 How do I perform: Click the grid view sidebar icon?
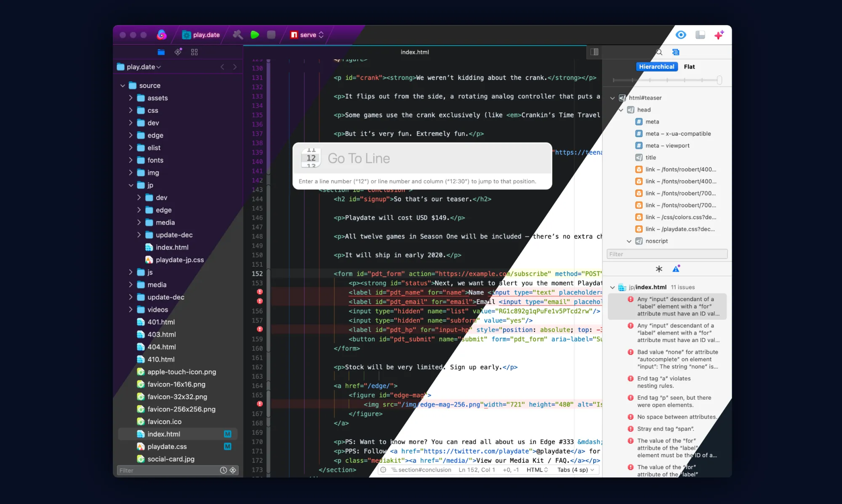(194, 52)
